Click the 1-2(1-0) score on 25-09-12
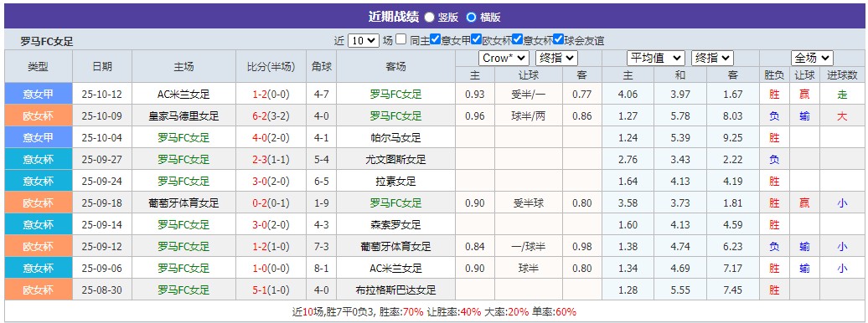The width and height of the screenshot is (868, 323). point(271,247)
